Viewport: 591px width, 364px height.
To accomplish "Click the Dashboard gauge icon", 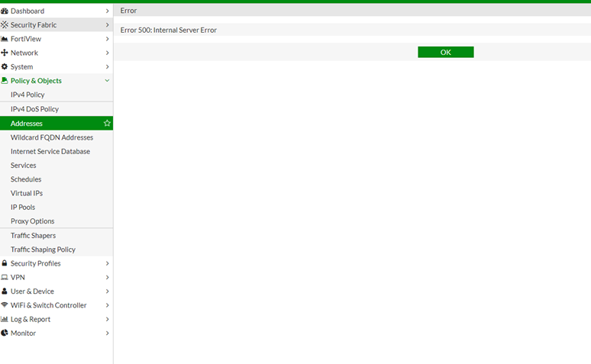I will [5, 11].
